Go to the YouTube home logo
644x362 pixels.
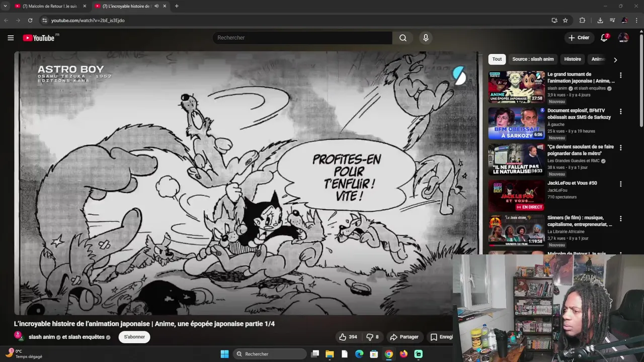pos(39,38)
